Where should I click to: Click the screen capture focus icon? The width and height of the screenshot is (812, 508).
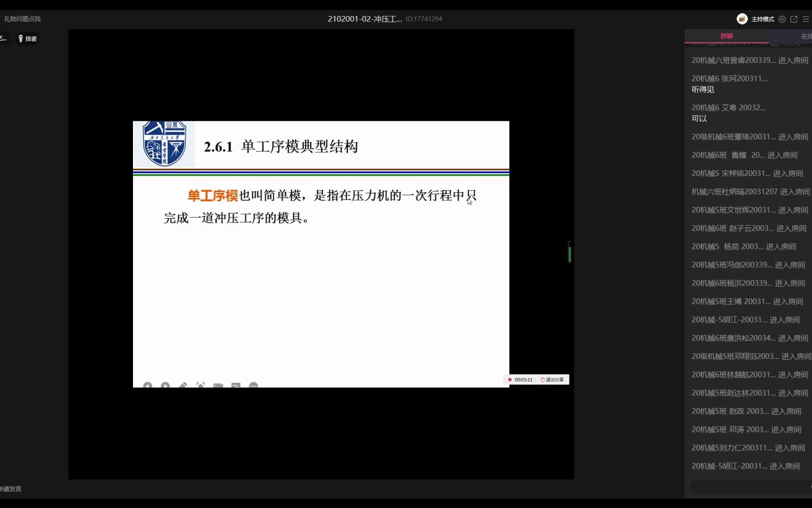[x=201, y=386]
